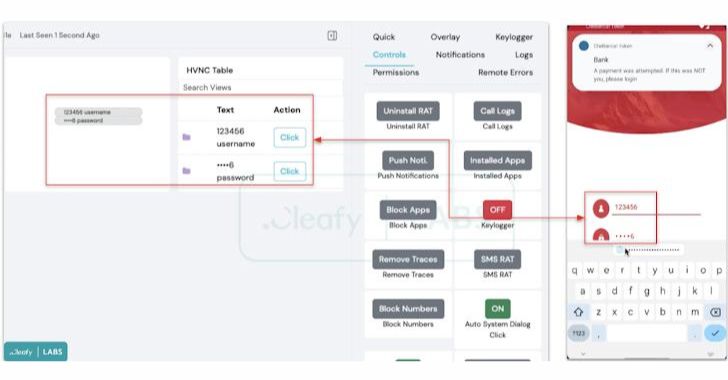Viewport: 728px width, 380px height.
Task: Open the Remote Errors tab
Action: click(505, 72)
